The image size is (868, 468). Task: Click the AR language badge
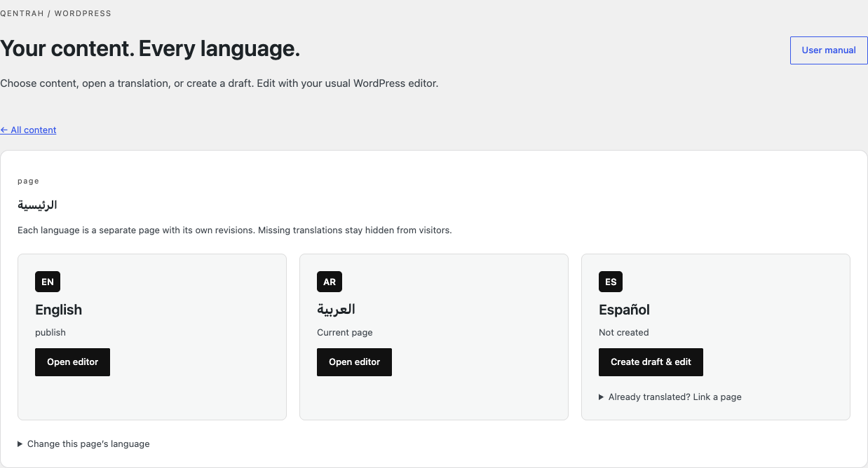point(330,282)
